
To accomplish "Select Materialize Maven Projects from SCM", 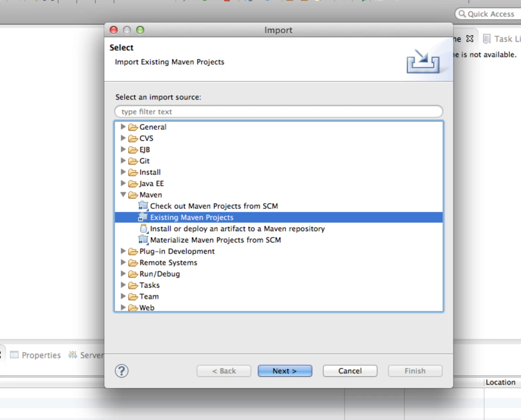I will click(215, 240).
